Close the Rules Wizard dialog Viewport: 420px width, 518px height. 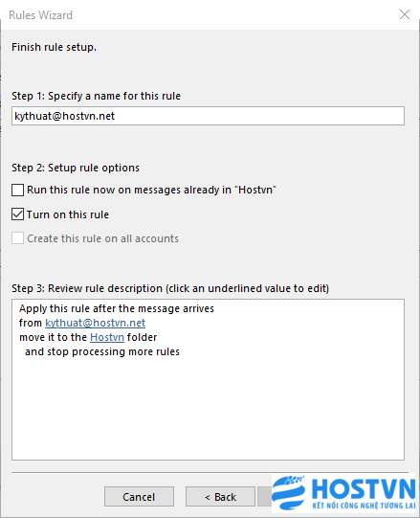click(x=404, y=14)
